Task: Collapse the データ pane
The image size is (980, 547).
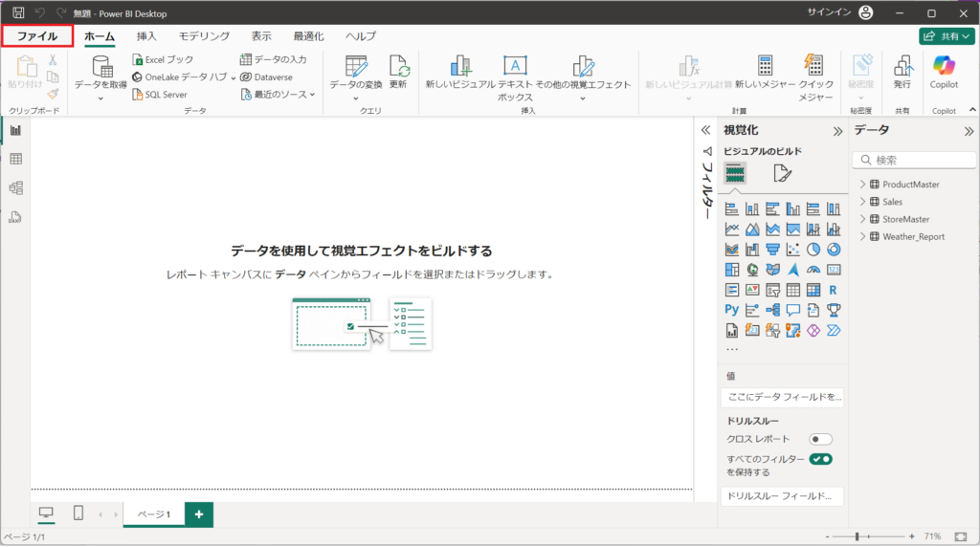Action: point(969,131)
